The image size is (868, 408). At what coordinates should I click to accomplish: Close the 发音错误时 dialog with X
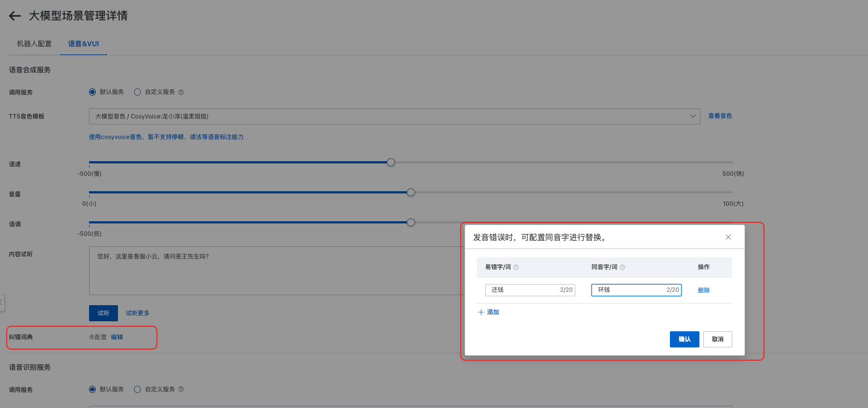pos(728,237)
